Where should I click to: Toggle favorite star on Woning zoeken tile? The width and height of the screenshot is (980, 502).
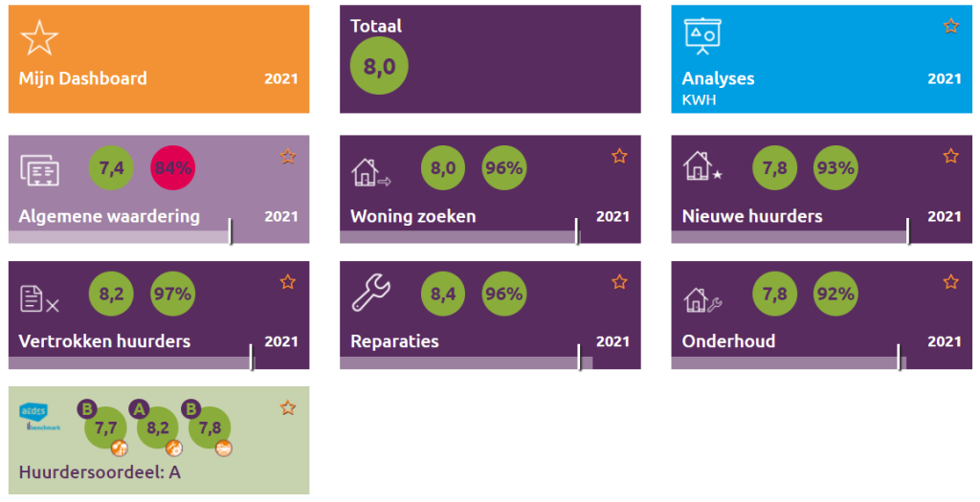(x=619, y=156)
